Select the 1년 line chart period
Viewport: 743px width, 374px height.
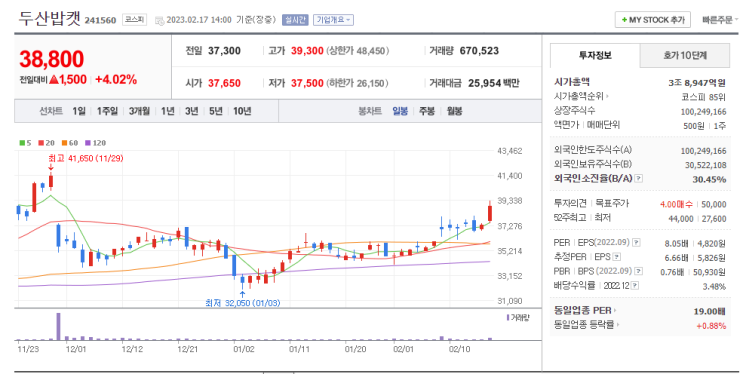tap(167, 111)
